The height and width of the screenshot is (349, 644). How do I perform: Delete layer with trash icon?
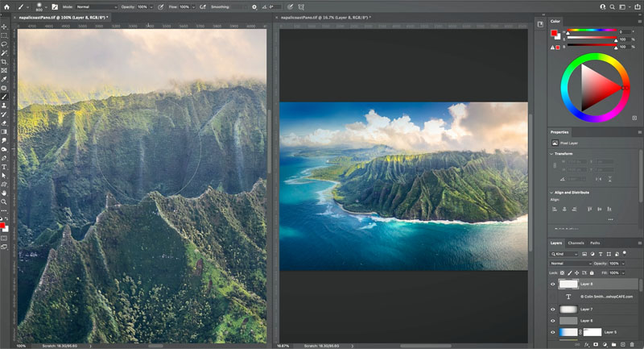632,344
